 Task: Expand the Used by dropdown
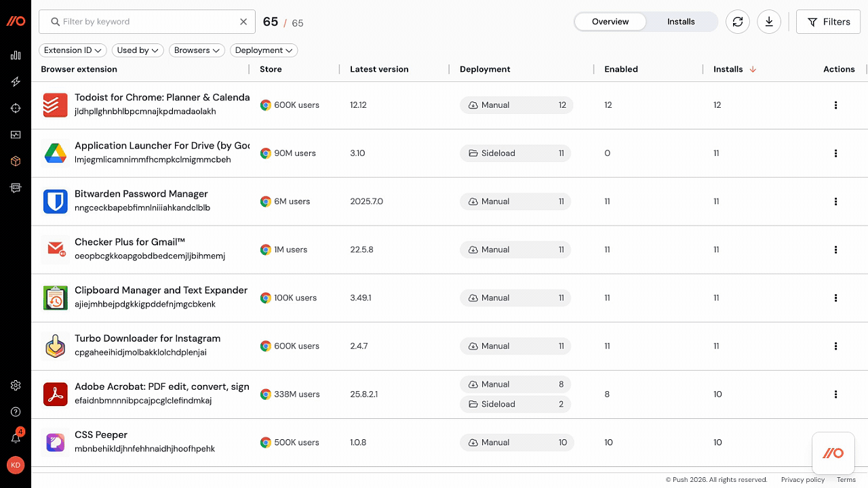[138, 50]
